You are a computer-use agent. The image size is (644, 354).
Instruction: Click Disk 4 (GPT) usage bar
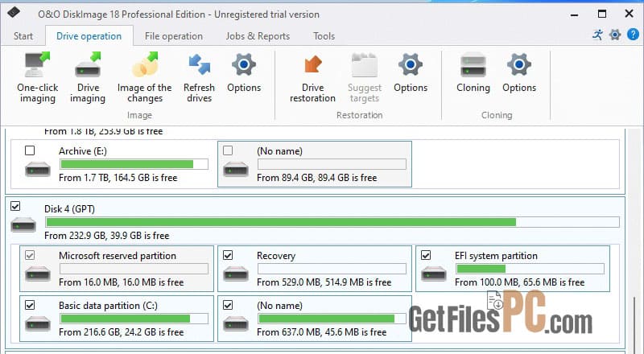tap(332, 222)
